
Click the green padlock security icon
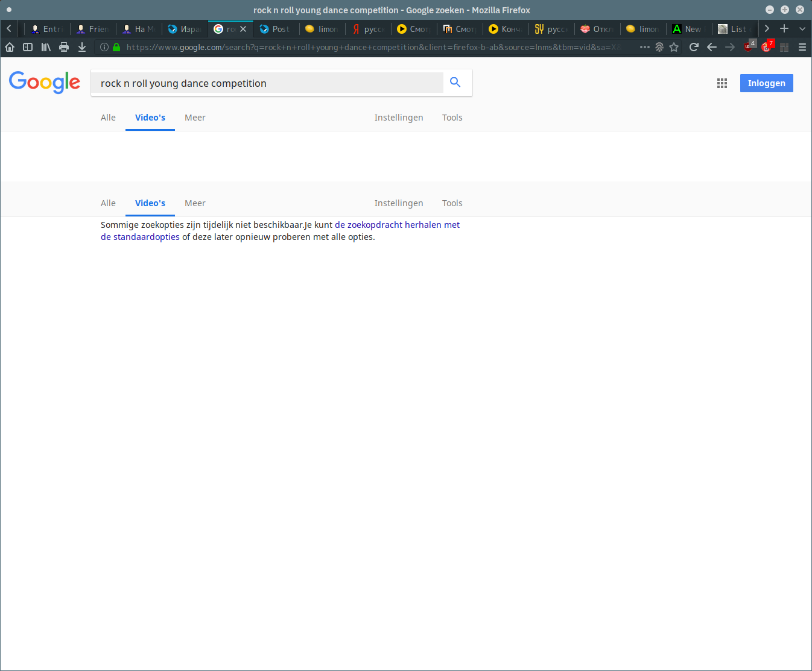click(x=116, y=47)
